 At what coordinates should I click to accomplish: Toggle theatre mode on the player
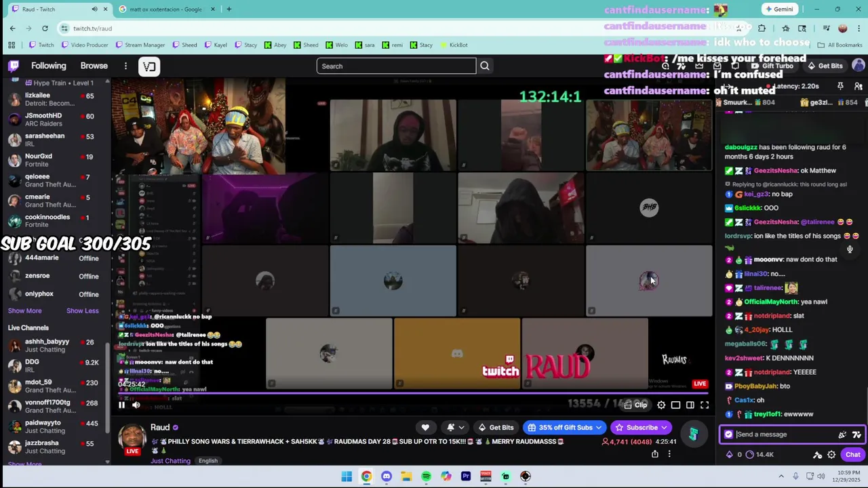pyautogui.click(x=690, y=405)
